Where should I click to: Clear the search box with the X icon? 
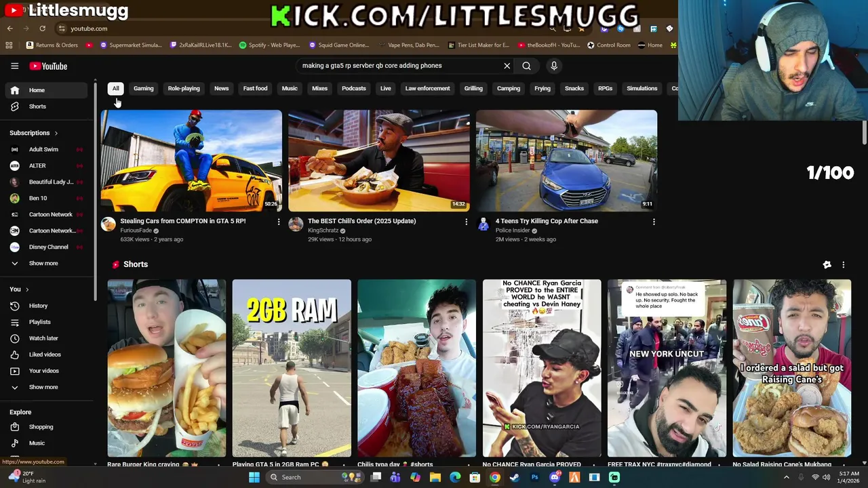pos(507,66)
